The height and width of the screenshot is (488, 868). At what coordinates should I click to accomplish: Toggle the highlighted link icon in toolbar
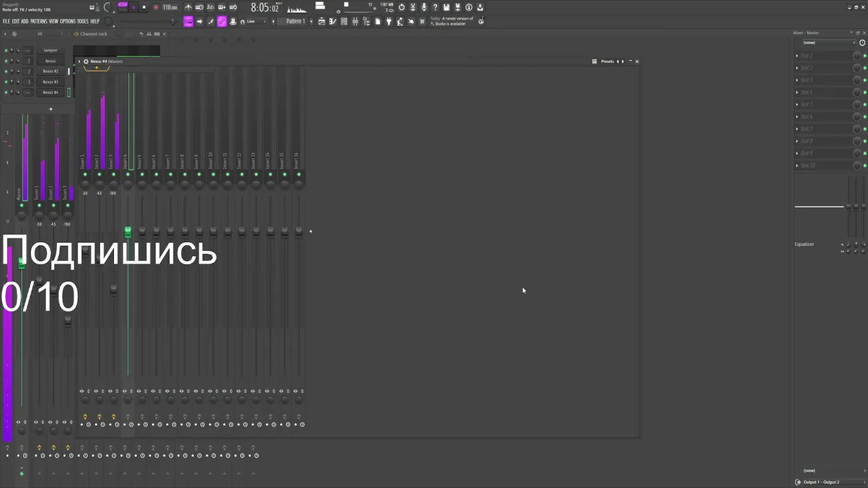pos(222,21)
